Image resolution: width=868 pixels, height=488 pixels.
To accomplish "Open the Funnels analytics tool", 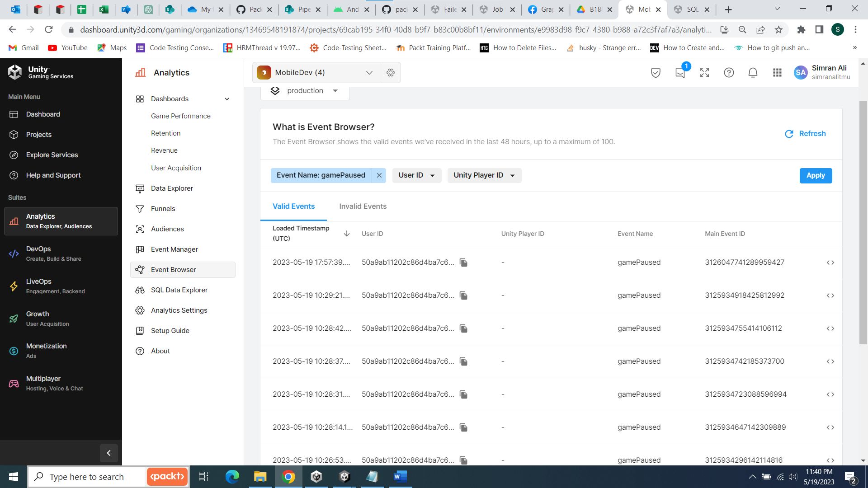I will coord(162,208).
